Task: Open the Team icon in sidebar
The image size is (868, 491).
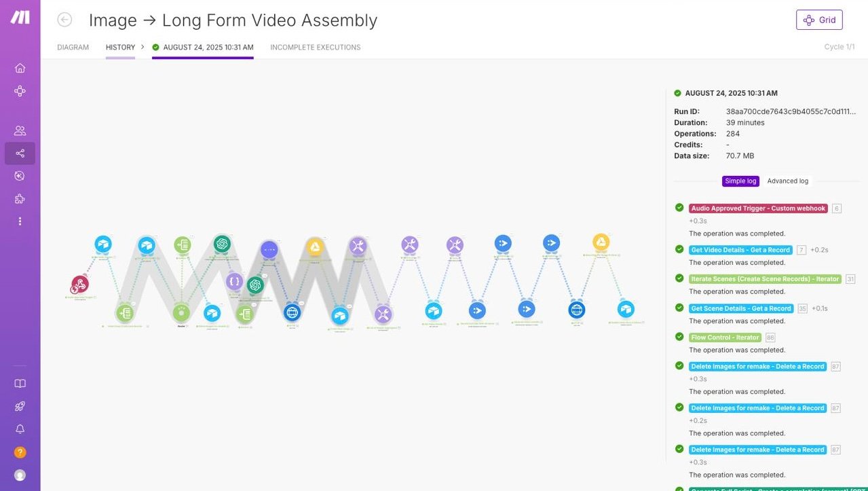Action: (x=20, y=130)
